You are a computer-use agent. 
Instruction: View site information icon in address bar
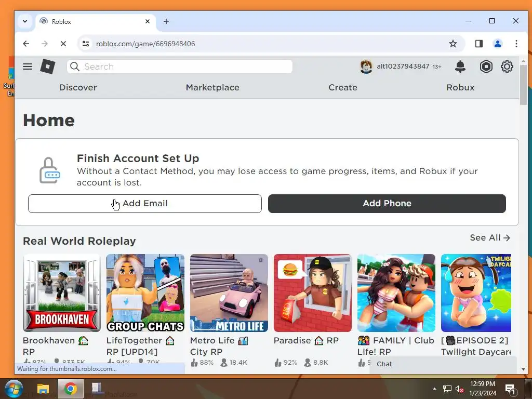86,44
